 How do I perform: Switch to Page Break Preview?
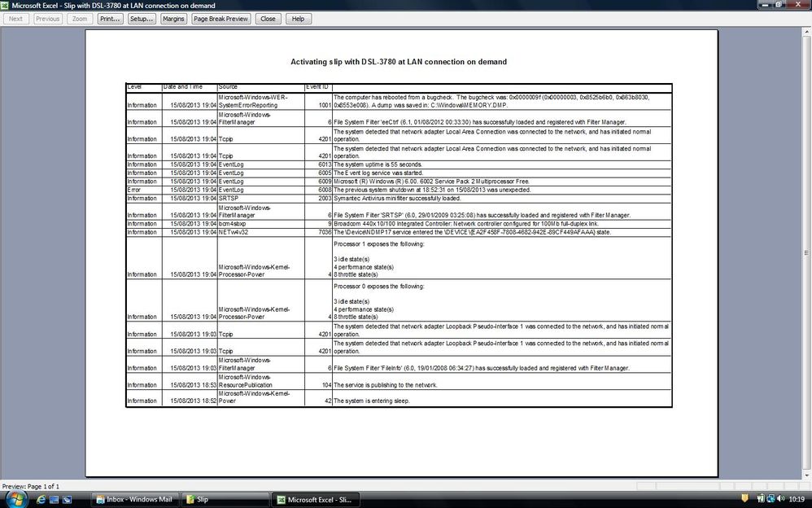[221, 19]
